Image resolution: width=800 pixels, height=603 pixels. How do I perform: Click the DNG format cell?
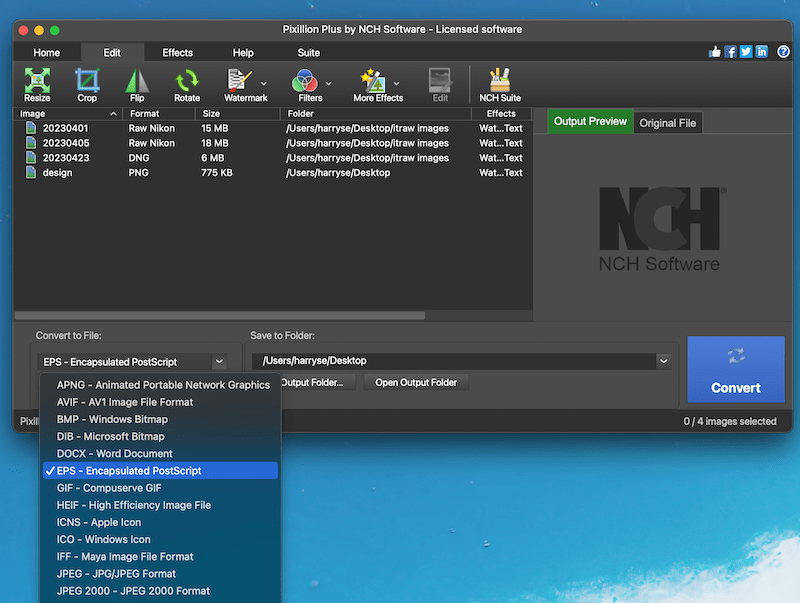point(139,158)
